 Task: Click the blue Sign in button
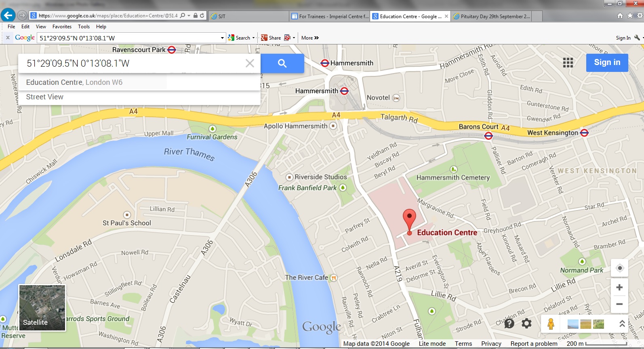(x=607, y=63)
